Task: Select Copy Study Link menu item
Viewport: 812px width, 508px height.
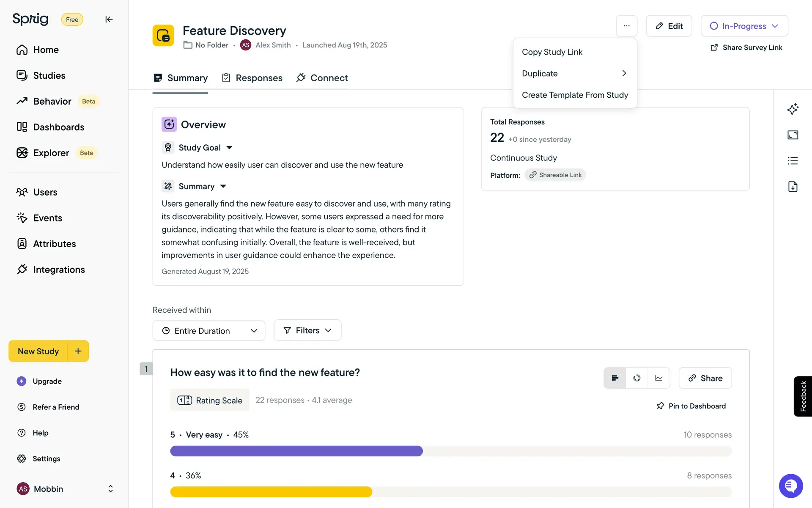Action: 552,52
